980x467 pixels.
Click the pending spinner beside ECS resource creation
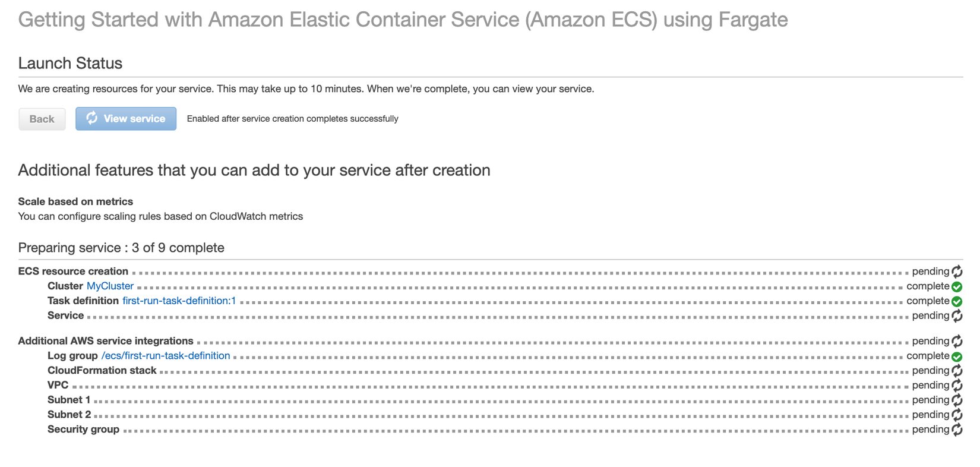point(956,272)
